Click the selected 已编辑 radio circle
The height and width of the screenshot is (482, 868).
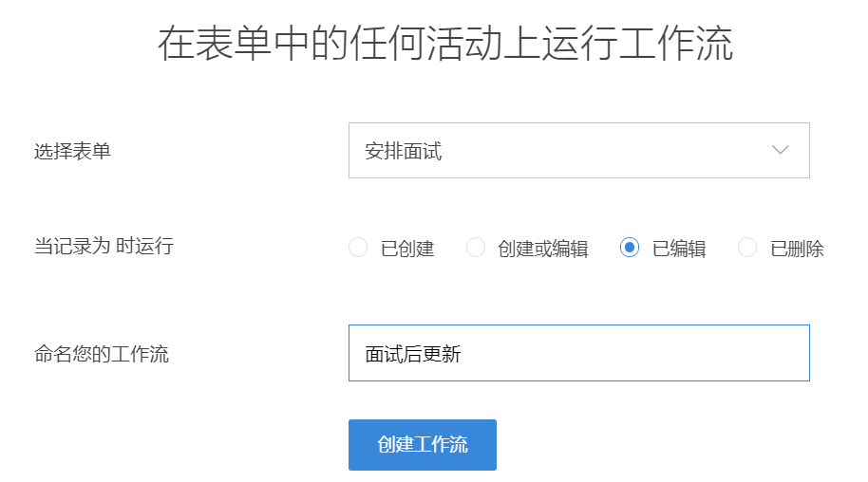click(629, 248)
